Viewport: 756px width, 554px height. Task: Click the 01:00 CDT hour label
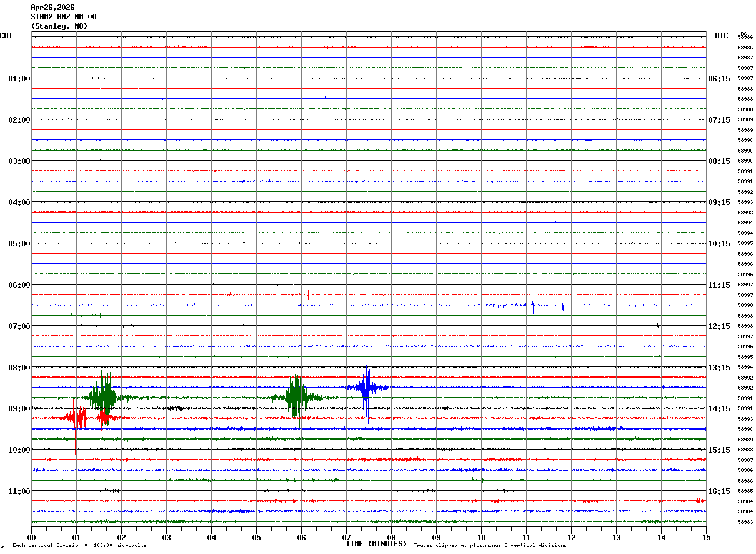click(19, 79)
